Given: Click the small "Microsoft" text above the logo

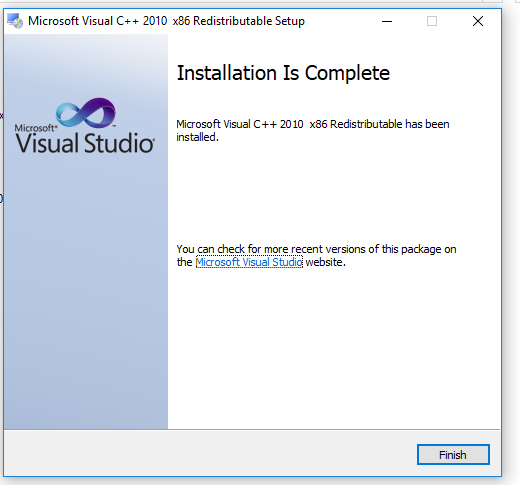Looking at the screenshot, I should pos(35,128).
